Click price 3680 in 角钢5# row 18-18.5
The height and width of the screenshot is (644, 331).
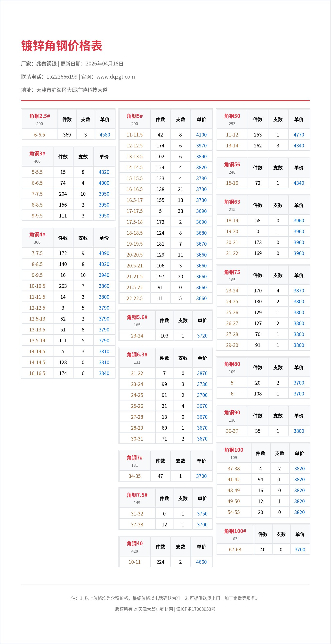202,233
